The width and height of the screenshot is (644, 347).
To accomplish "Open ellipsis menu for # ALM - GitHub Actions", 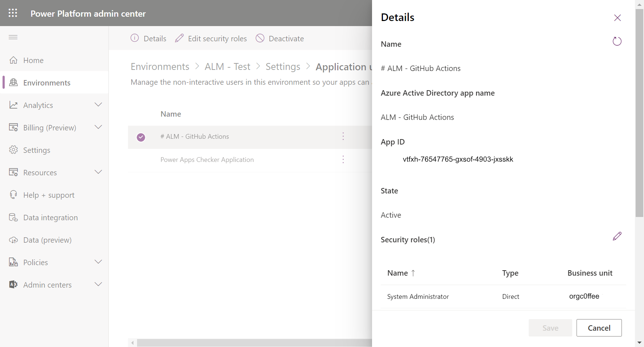I will tap(343, 137).
